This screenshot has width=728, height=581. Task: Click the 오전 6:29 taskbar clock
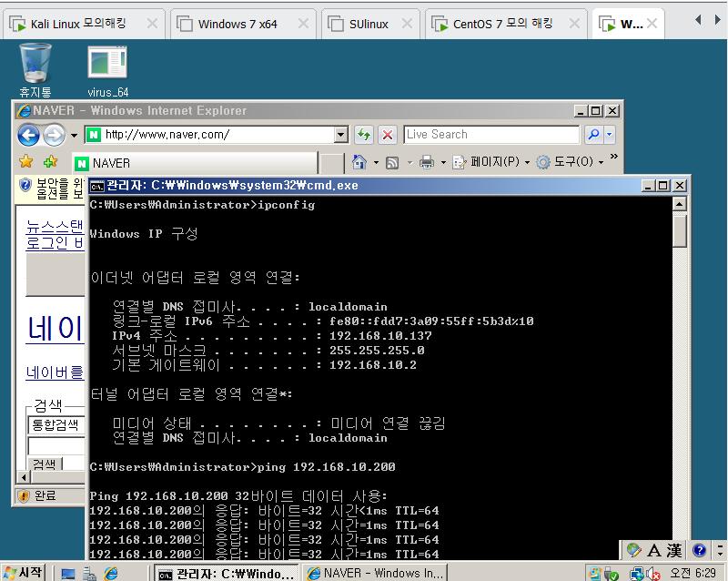pyautogui.click(x=693, y=573)
